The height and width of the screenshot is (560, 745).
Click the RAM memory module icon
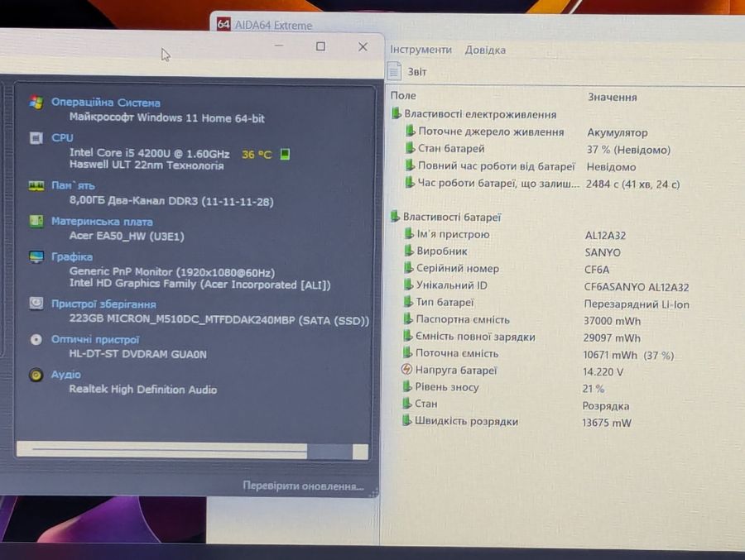(36, 186)
